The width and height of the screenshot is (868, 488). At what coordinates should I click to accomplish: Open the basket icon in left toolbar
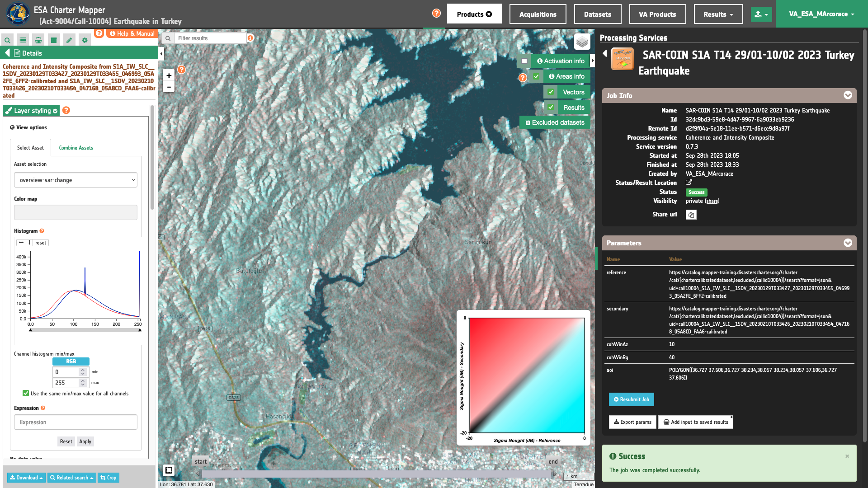pos(38,40)
